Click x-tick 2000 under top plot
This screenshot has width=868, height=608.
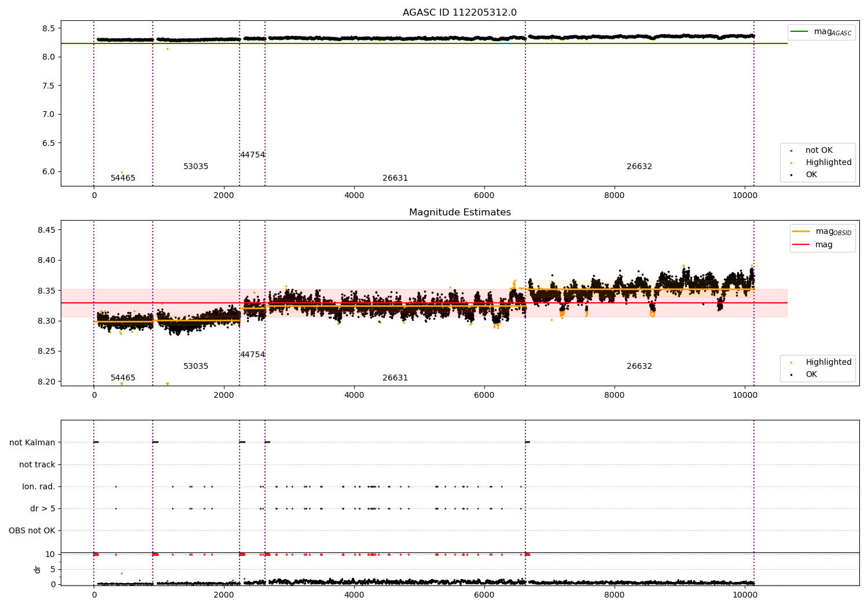(x=224, y=196)
